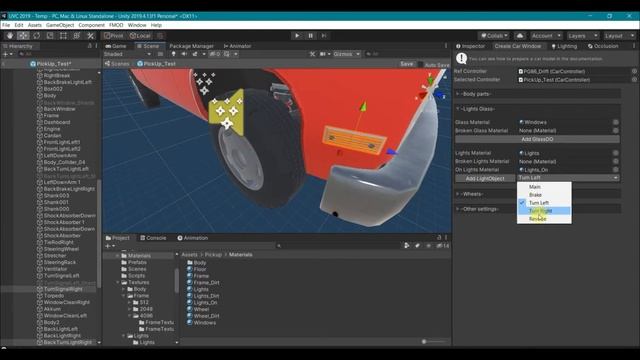This screenshot has height=360, width=640.
Task: Select the Rotate tool in toolbar
Action: 36,36
